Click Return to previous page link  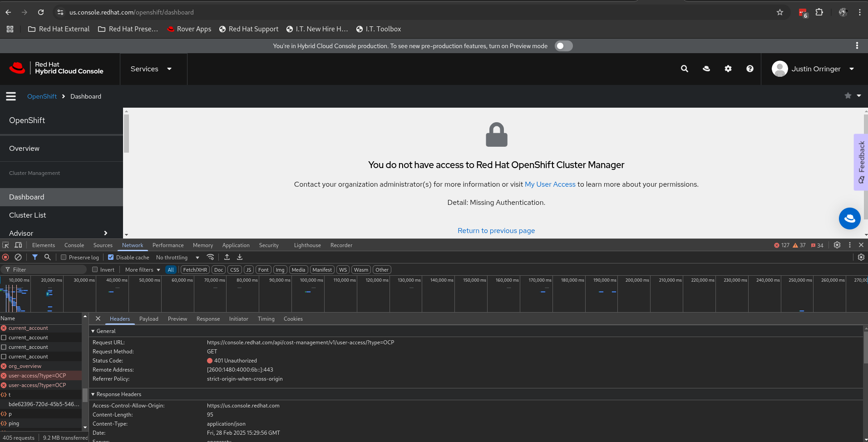point(496,231)
